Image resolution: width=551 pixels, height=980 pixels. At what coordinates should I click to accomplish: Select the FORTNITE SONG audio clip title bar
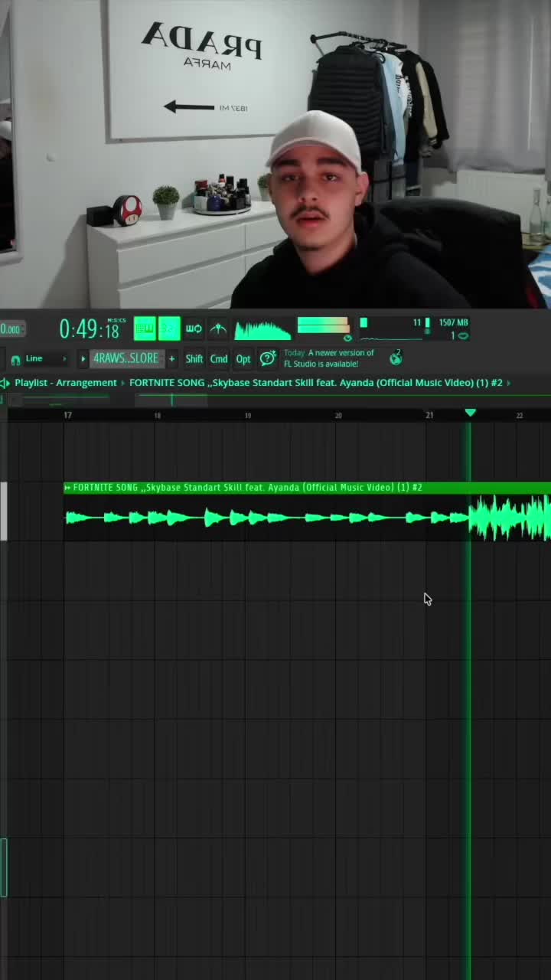point(307,488)
